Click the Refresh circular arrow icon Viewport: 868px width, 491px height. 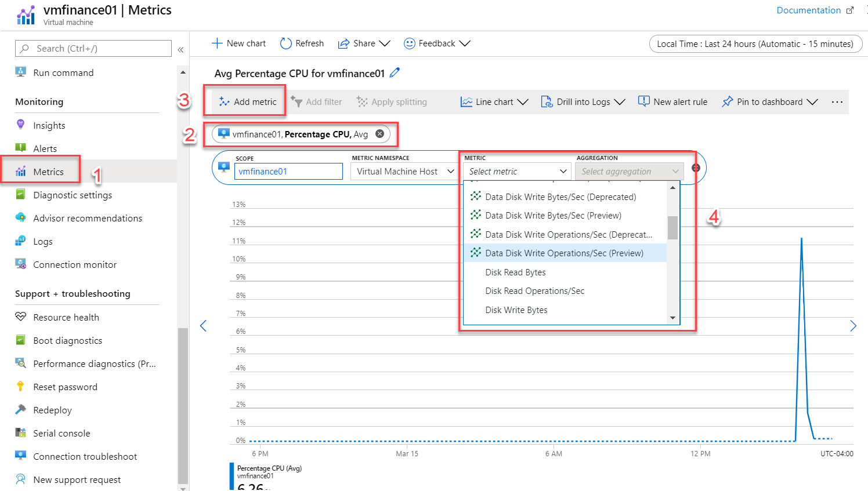coord(285,43)
